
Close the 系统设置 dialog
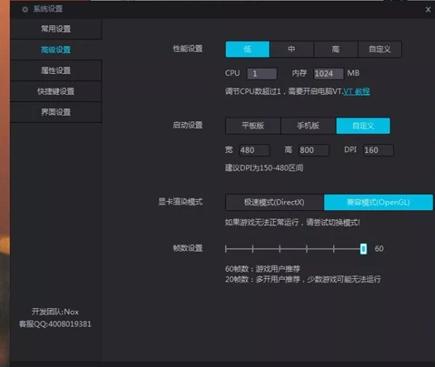click(x=428, y=10)
